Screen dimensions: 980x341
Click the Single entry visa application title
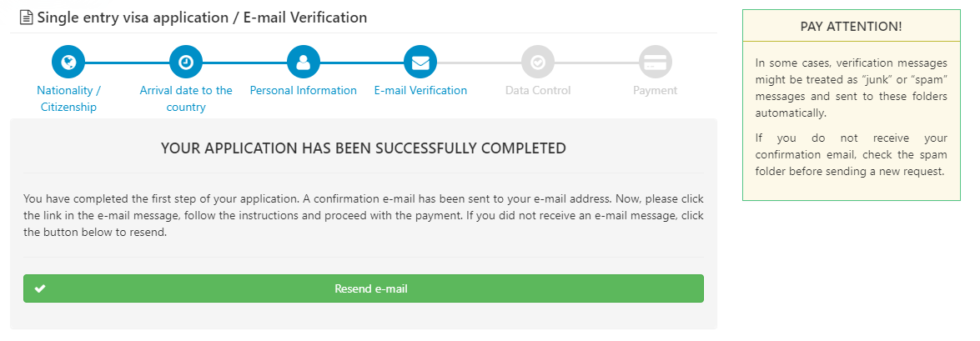point(202,18)
